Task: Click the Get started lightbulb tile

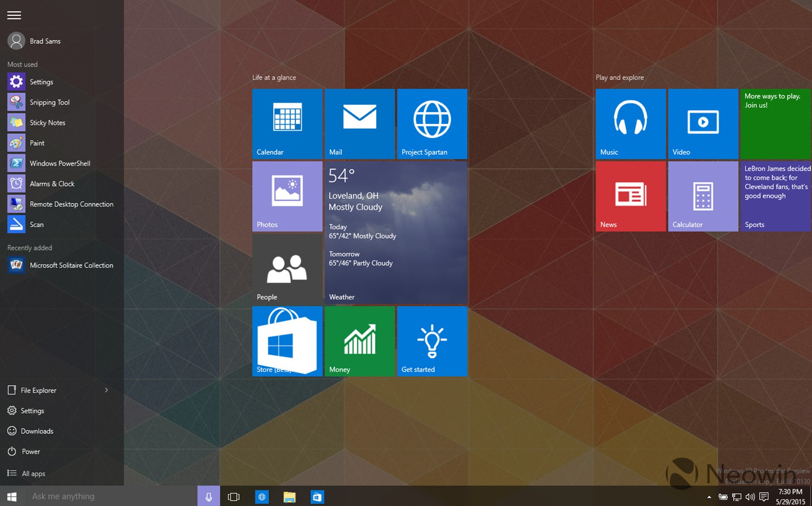Action: 432,341
